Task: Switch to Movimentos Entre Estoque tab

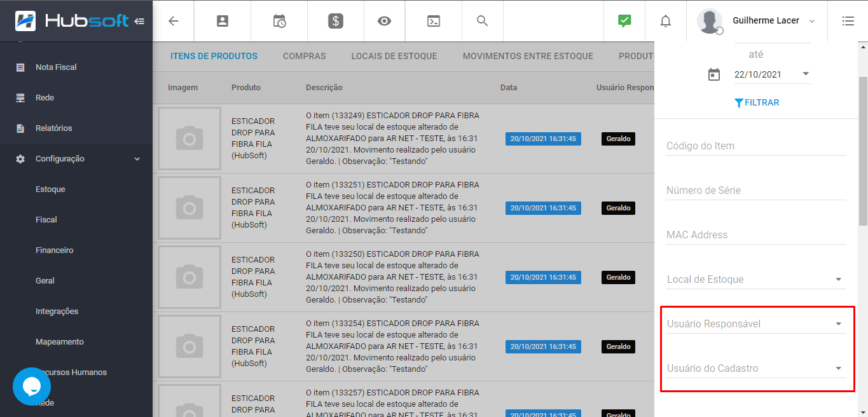Action: click(x=528, y=56)
